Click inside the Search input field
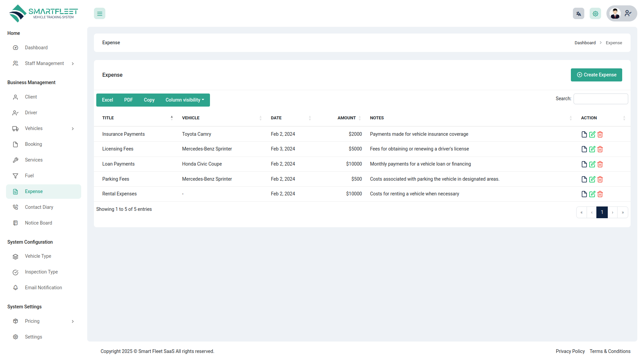644x362 pixels. (x=600, y=99)
